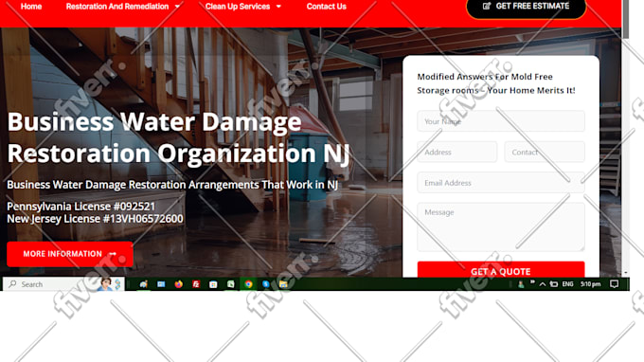Click the Modified Answers For Mold Free text

coord(485,77)
